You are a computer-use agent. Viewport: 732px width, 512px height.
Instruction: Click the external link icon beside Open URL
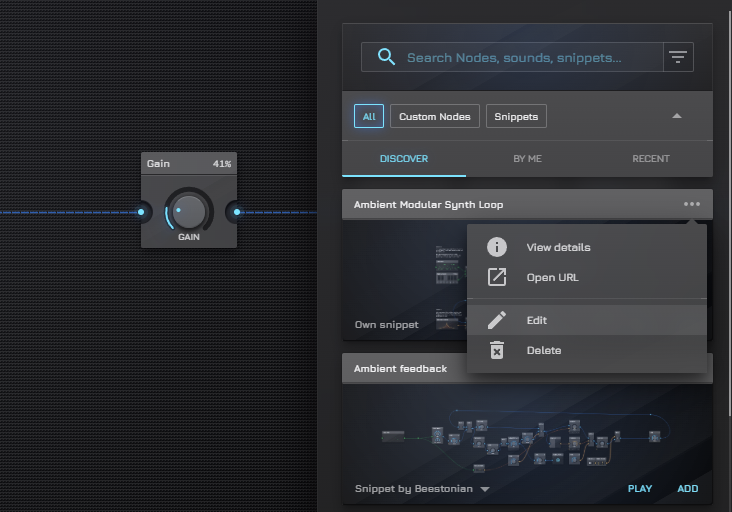(497, 277)
